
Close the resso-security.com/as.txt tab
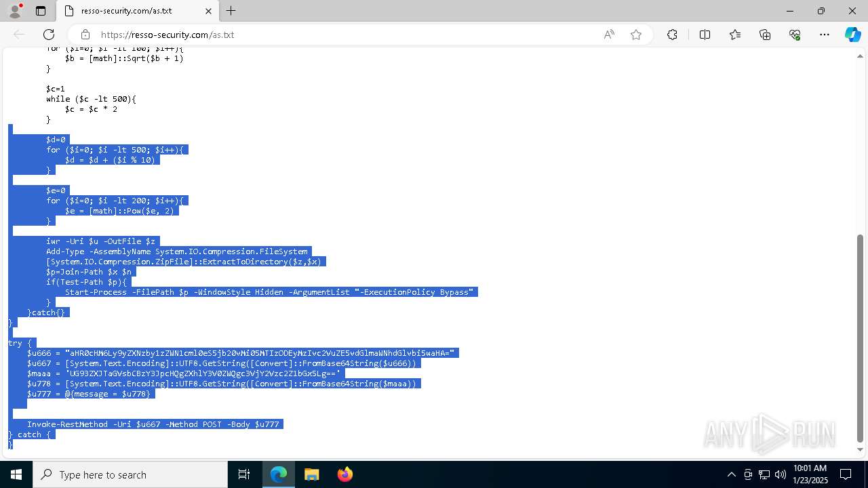click(x=208, y=11)
